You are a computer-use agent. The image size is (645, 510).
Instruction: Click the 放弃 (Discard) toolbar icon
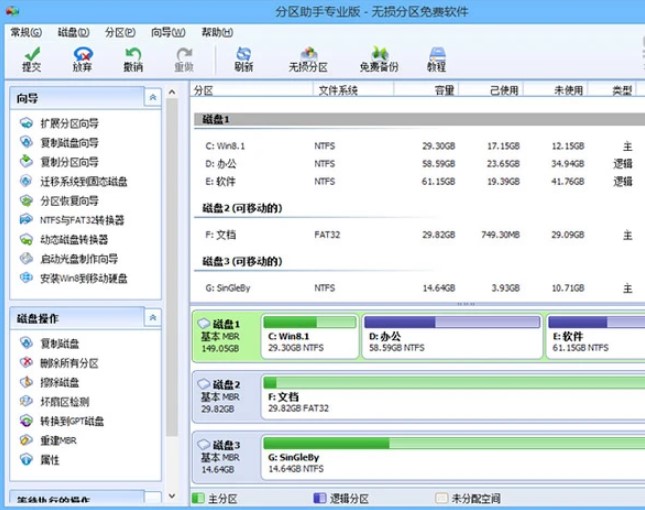pyautogui.click(x=82, y=58)
